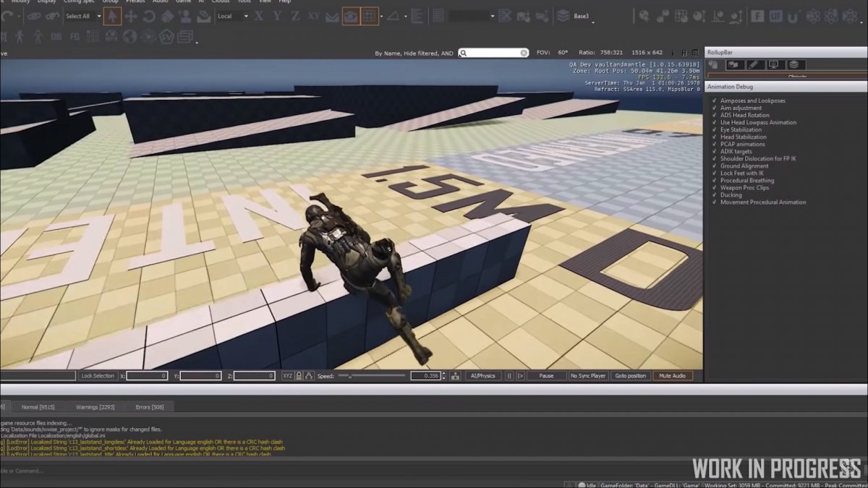The image size is (868, 488).
Task: Open the angle snap dropdown arrow
Action: (x=406, y=16)
